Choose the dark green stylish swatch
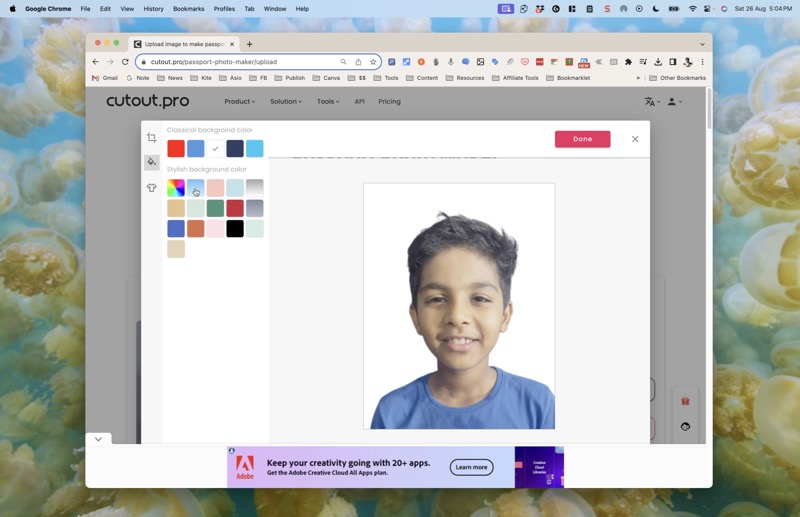The height and width of the screenshot is (517, 800). (x=215, y=208)
